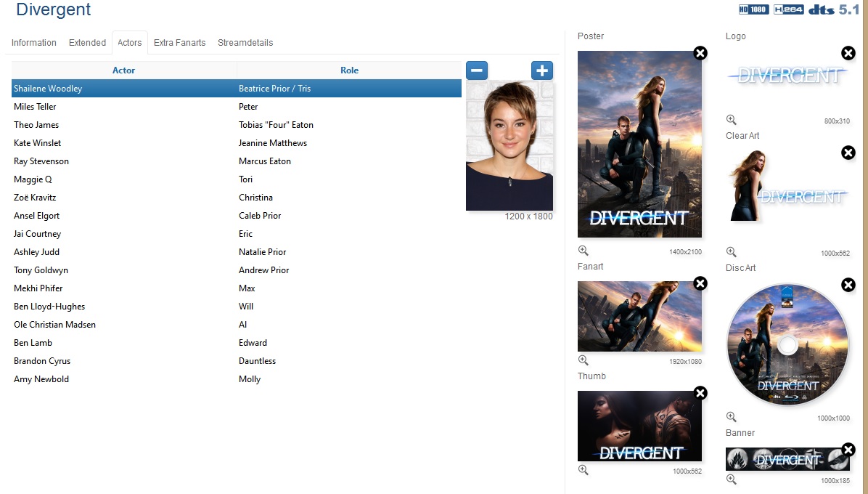
Task: Remove the Disc Art image
Action: click(848, 285)
